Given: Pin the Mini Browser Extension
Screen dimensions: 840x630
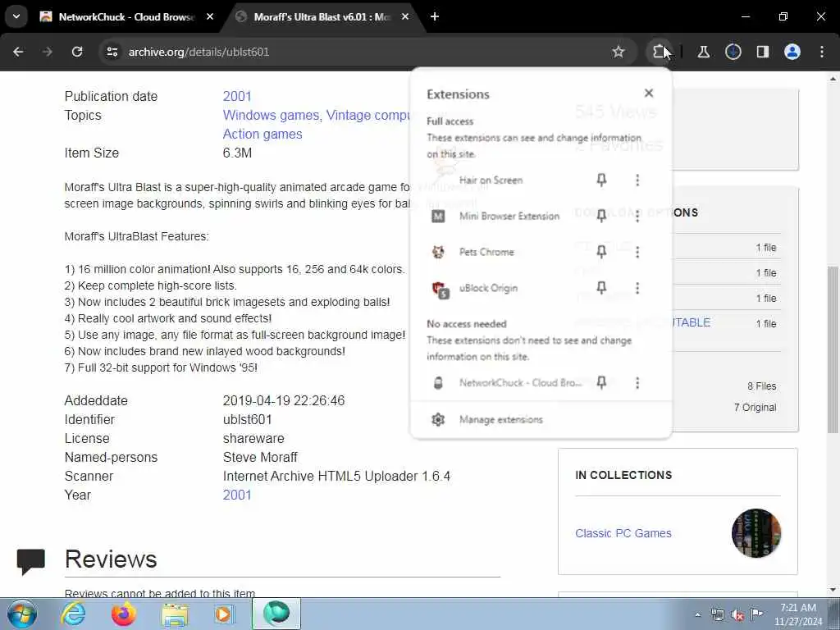Looking at the screenshot, I should 601,216.
